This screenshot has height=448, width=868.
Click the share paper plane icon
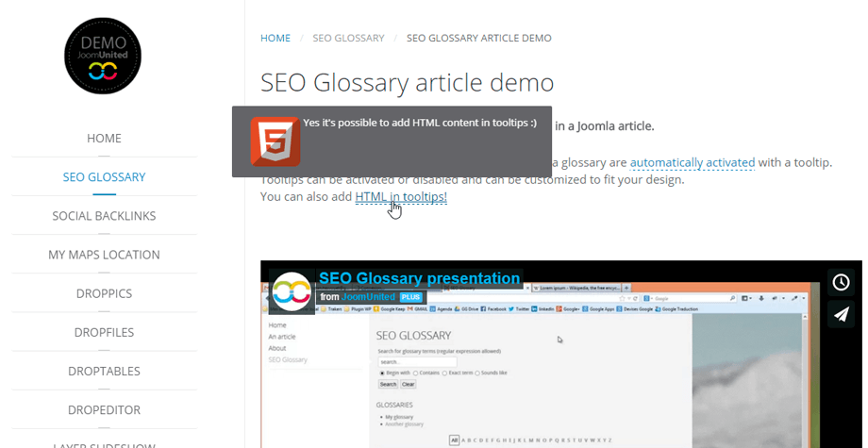pyautogui.click(x=841, y=314)
